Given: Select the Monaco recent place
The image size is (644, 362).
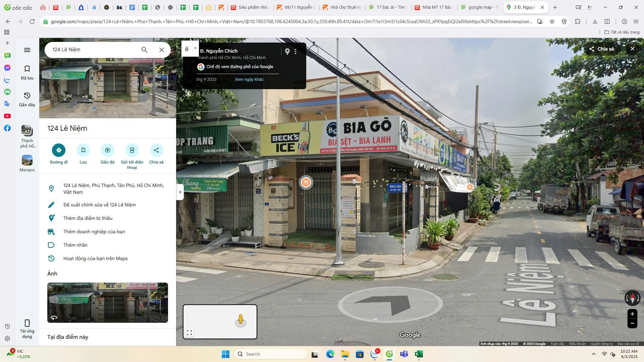Looking at the screenshot, I should point(27,164).
